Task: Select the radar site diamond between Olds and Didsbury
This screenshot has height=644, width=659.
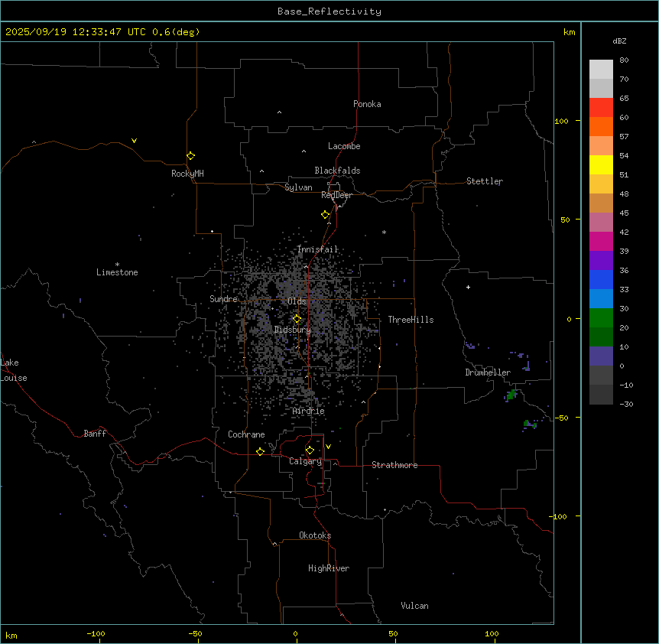Action: tap(297, 319)
